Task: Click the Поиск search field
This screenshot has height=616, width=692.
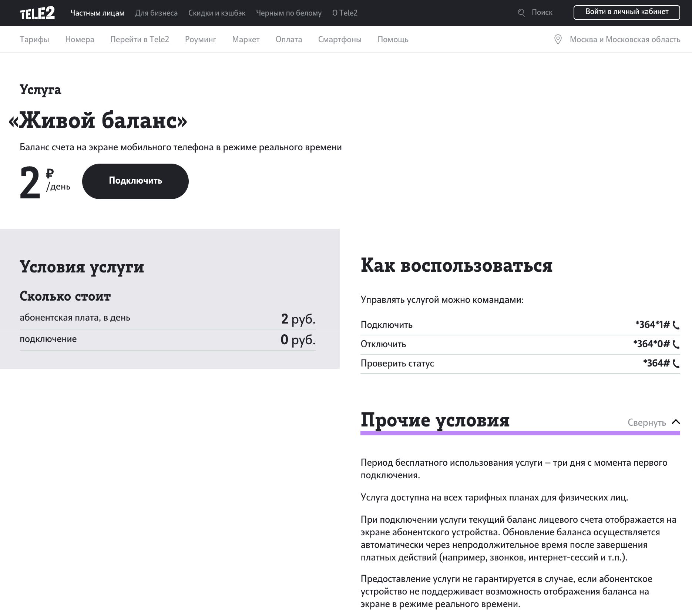Action: pyautogui.click(x=542, y=13)
